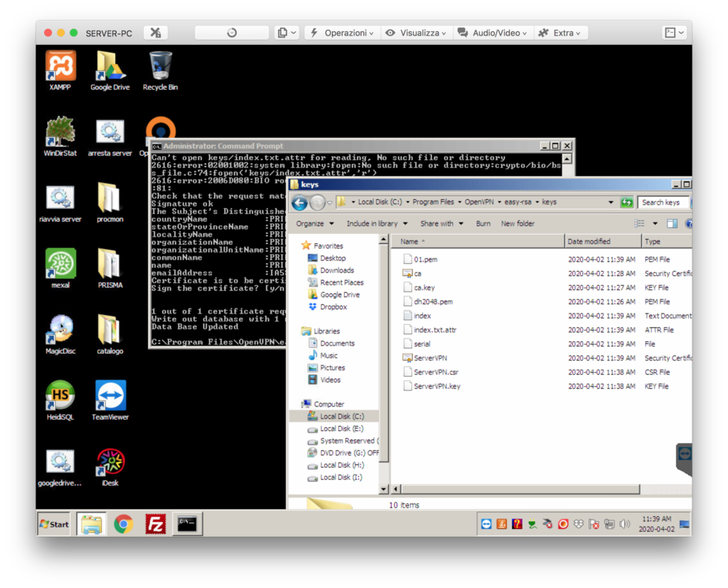Open the Audio/Video menu
Screen dimensions: 728x588
click(493, 33)
